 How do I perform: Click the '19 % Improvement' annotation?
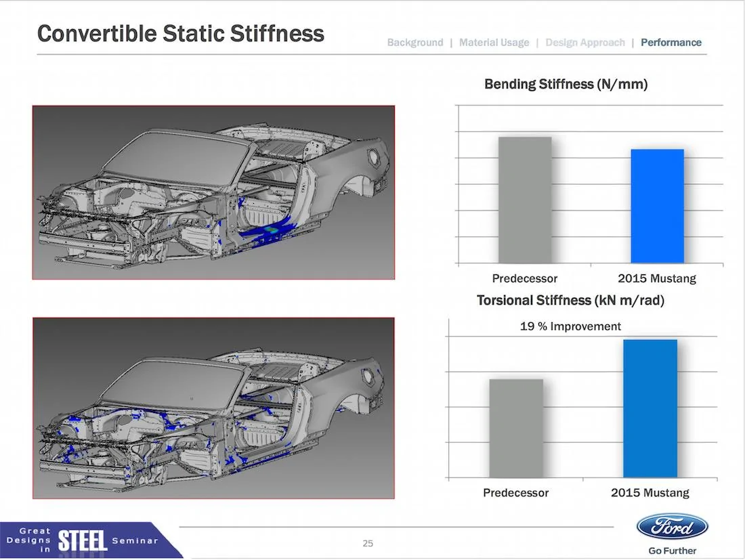click(570, 326)
